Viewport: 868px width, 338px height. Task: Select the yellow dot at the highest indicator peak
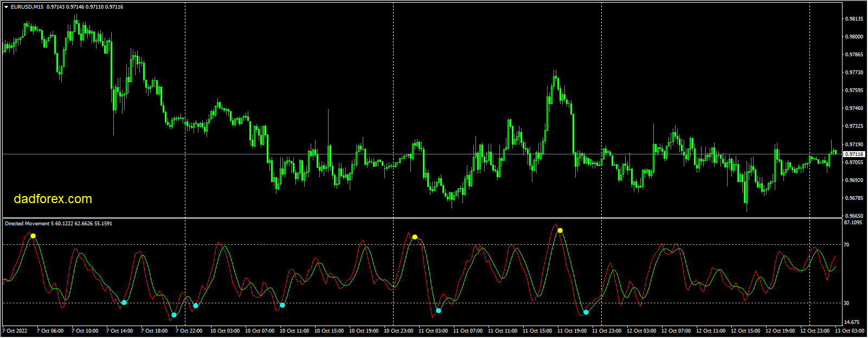pos(560,231)
